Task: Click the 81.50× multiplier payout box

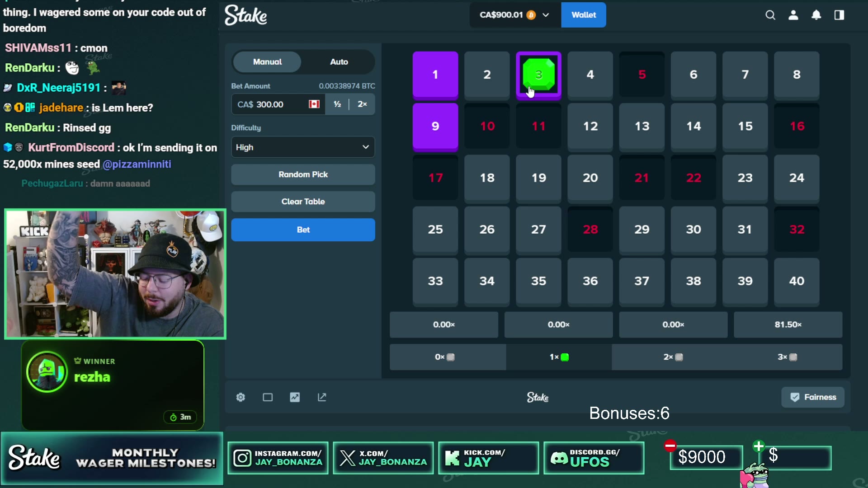Action: 788,324
